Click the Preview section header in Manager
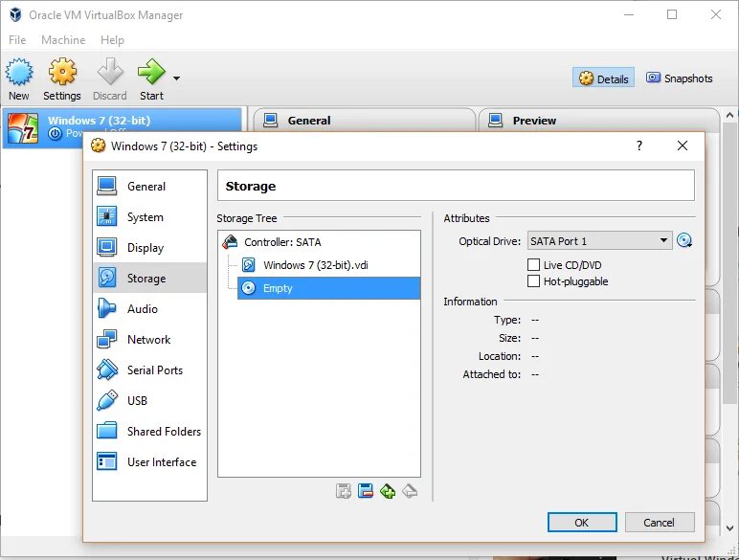739x560 pixels. click(x=598, y=121)
